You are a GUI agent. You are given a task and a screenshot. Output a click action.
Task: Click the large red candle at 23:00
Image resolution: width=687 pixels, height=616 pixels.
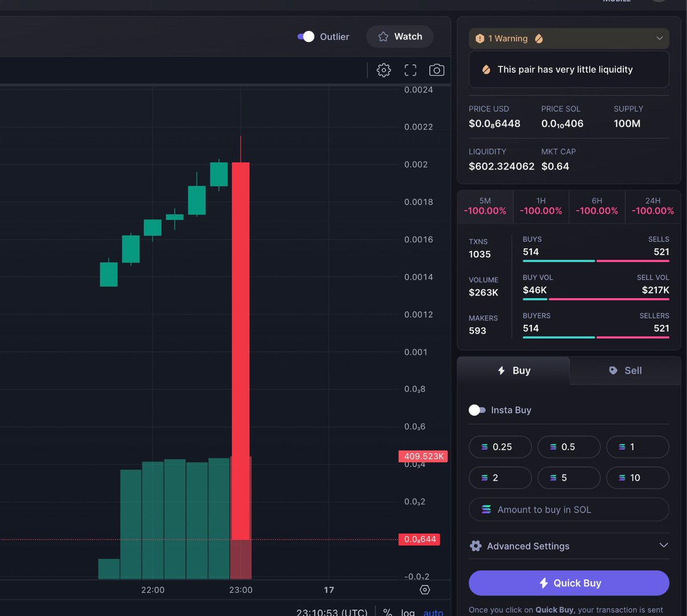240,351
